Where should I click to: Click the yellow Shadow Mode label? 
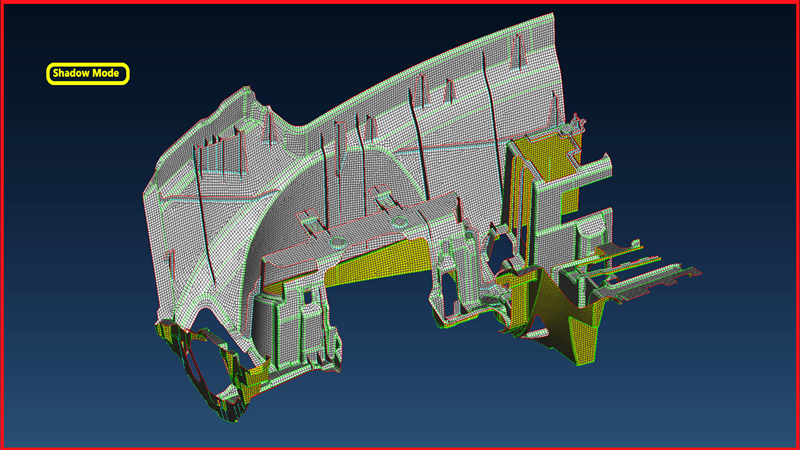[88, 73]
